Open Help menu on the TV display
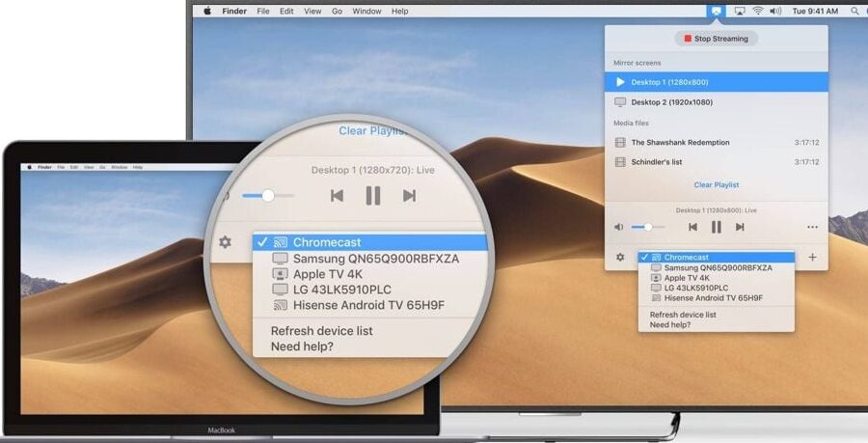Screen dimensions: 868x443 click(x=399, y=11)
